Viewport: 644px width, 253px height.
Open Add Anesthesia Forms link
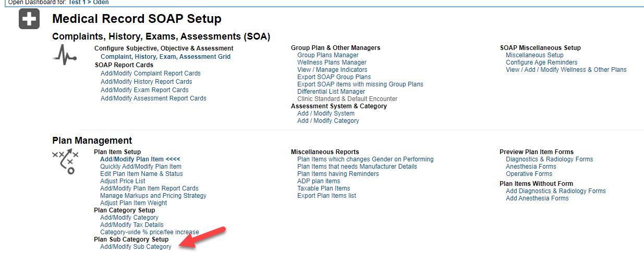pyautogui.click(x=537, y=198)
